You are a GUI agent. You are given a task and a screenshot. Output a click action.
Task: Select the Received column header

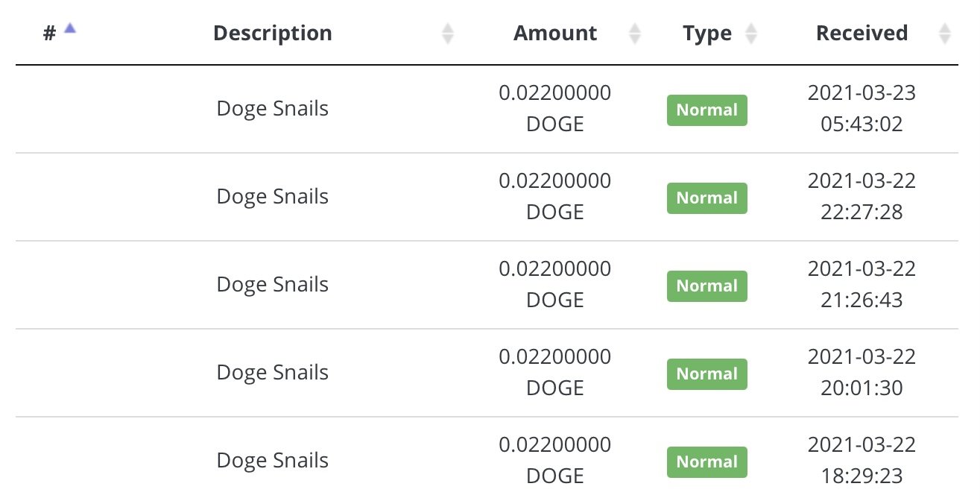click(862, 34)
